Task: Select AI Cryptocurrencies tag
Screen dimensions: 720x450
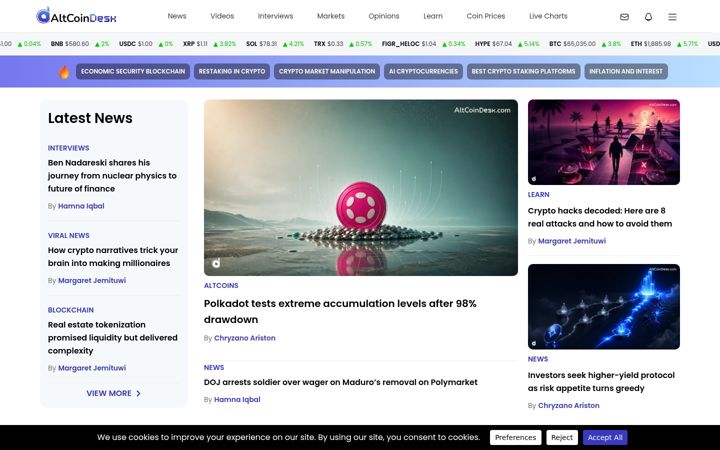Action: 423,72
